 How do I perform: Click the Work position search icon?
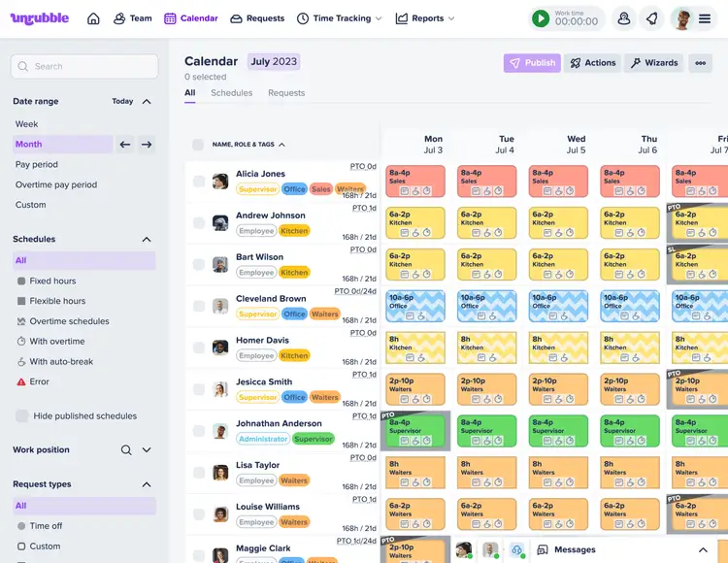[126, 450]
